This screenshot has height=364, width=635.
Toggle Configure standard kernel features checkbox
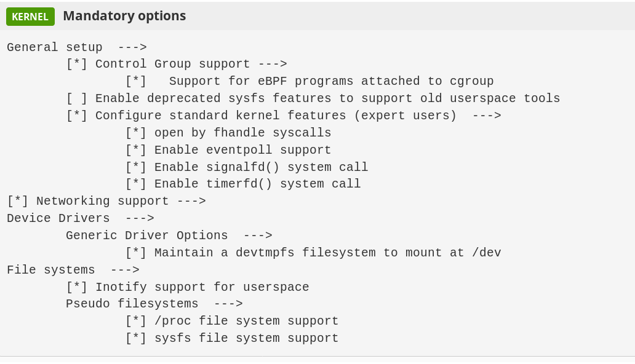click(x=76, y=116)
